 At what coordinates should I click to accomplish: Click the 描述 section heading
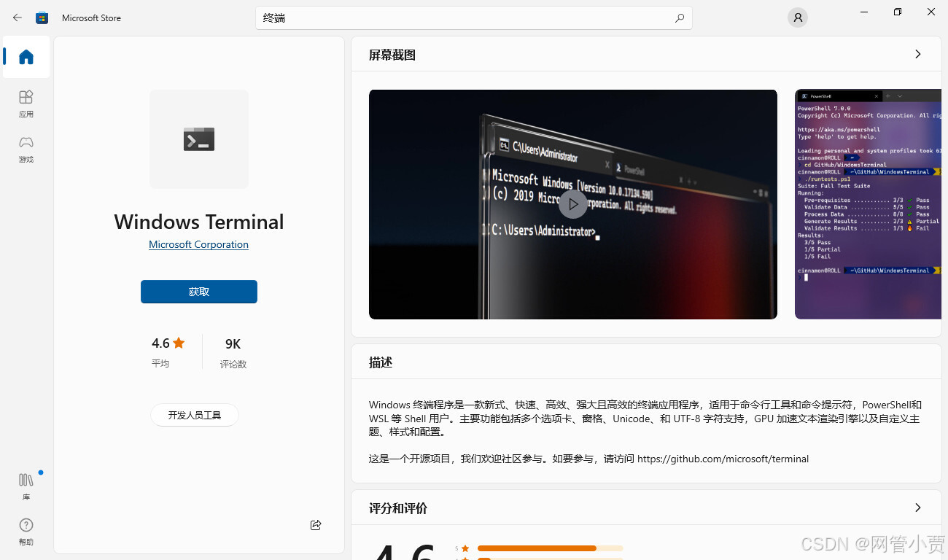pos(381,362)
